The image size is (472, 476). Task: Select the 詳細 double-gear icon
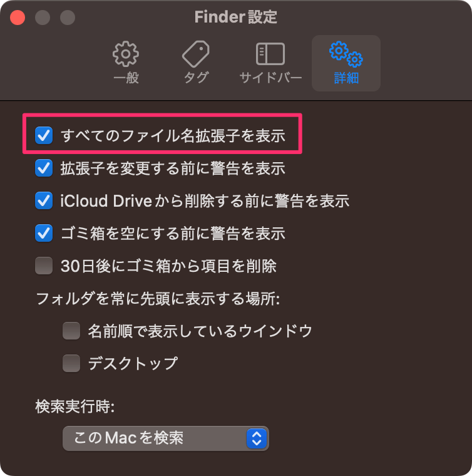[346, 54]
